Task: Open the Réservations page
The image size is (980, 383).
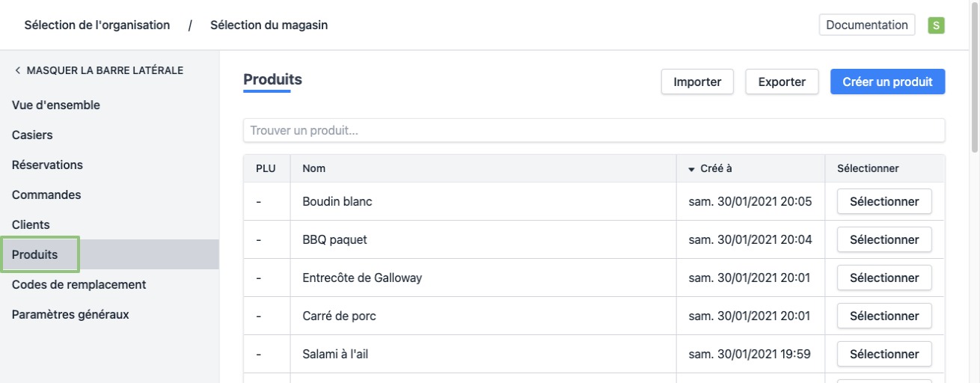Action: (47, 165)
